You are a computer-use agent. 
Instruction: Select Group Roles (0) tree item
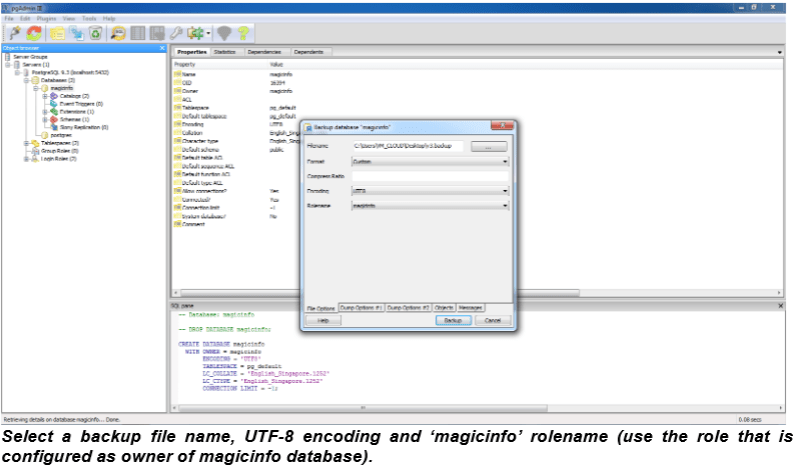coord(59,151)
